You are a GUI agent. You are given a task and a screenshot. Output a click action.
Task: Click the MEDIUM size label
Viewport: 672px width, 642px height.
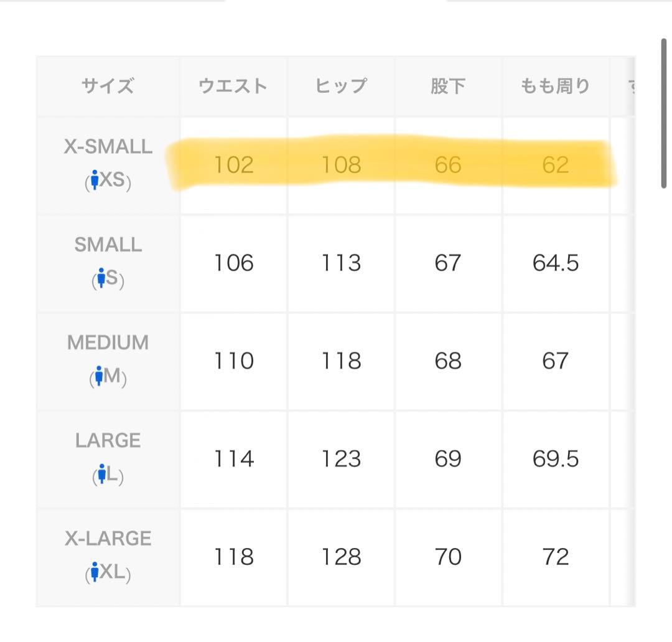[x=108, y=342]
